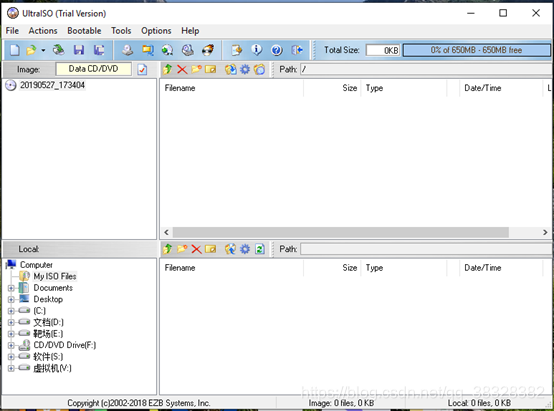Click the right arrow of horizontal scrollbar
The width and height of the screenshot is (554, 411).
click(545, 232)
